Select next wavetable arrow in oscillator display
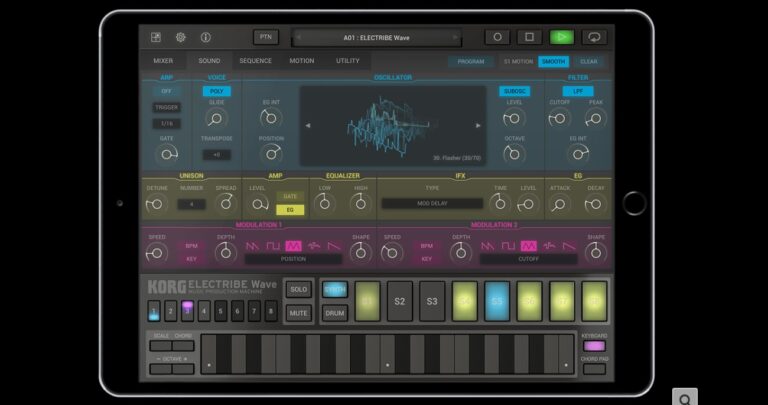This screenshot has height=405, width=768. click(478, 125)
